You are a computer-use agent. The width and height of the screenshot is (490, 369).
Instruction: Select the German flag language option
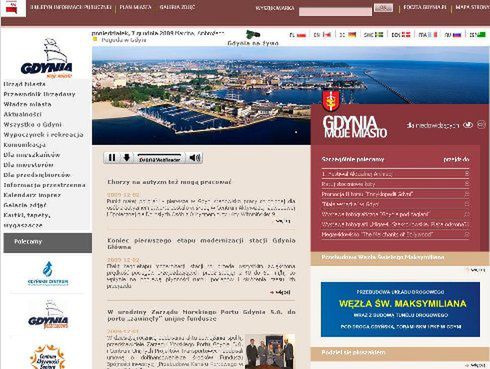tap(352, 35)
